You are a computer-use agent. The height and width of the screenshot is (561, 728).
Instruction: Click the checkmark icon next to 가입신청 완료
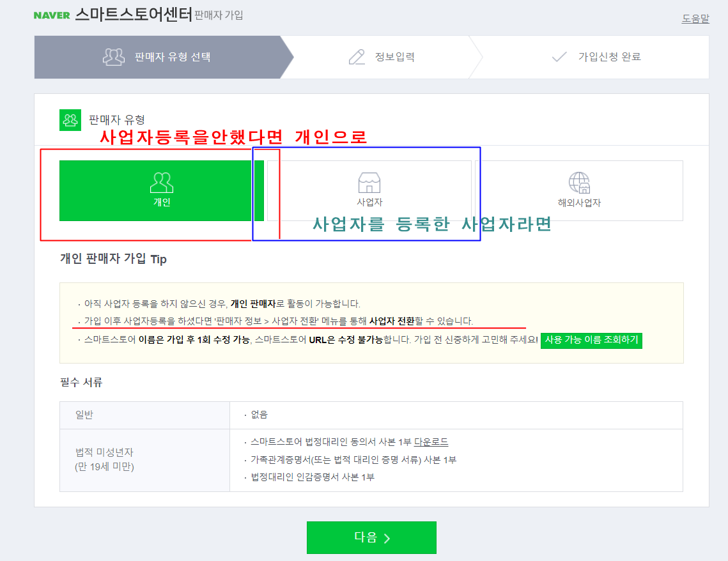pos(559,57)
